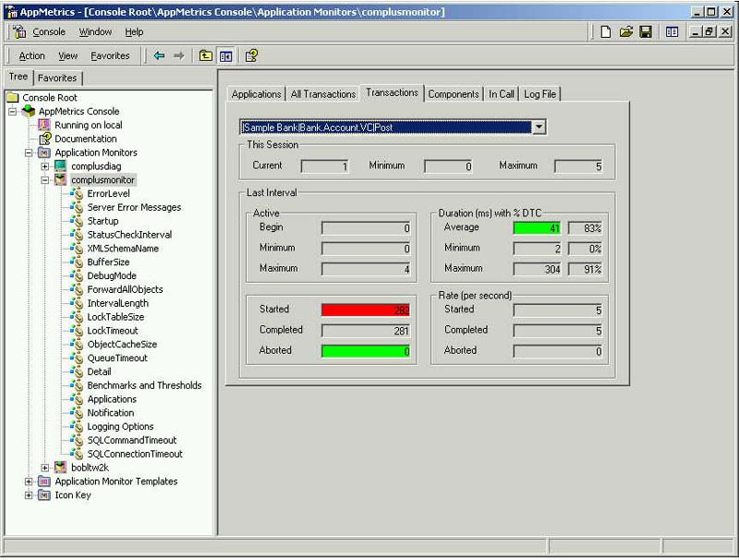Image resolution: width=739 pixels, height=560 pixels.
Task: Switch to the In Call tab
Action: tap(501, 94)
